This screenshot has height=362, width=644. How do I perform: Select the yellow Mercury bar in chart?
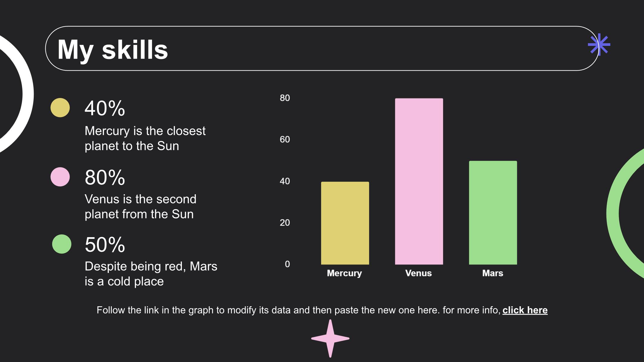point(345,223)
